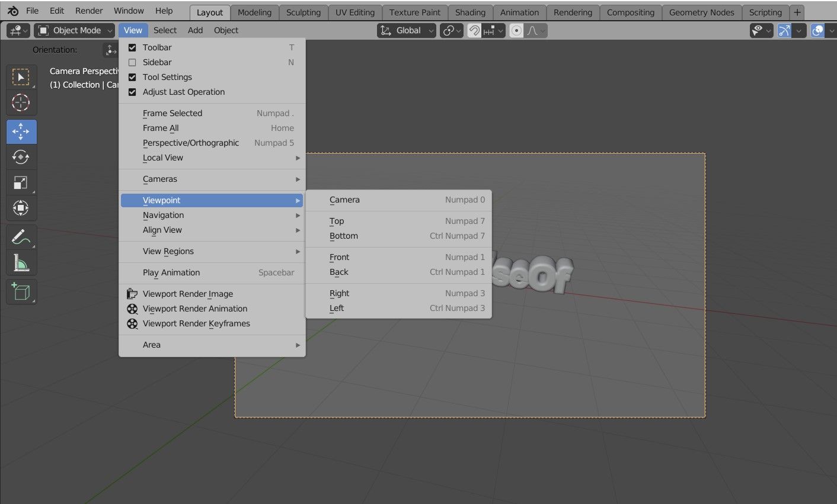Image resolution: width=837 pixels, height=504 pixels.
Task: Choose the Add Cube tool
Action: [21, 292]
